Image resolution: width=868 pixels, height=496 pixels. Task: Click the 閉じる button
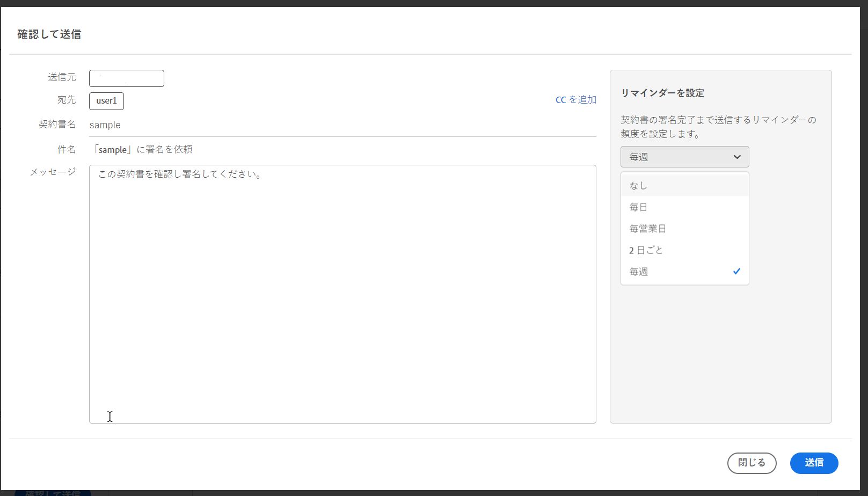pyautogui.click(x=752, y=463)
